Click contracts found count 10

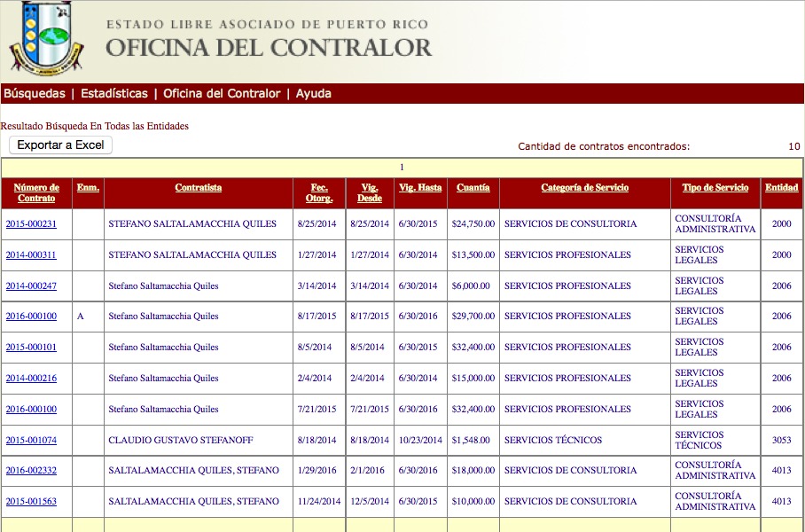(x=794, y=146)
